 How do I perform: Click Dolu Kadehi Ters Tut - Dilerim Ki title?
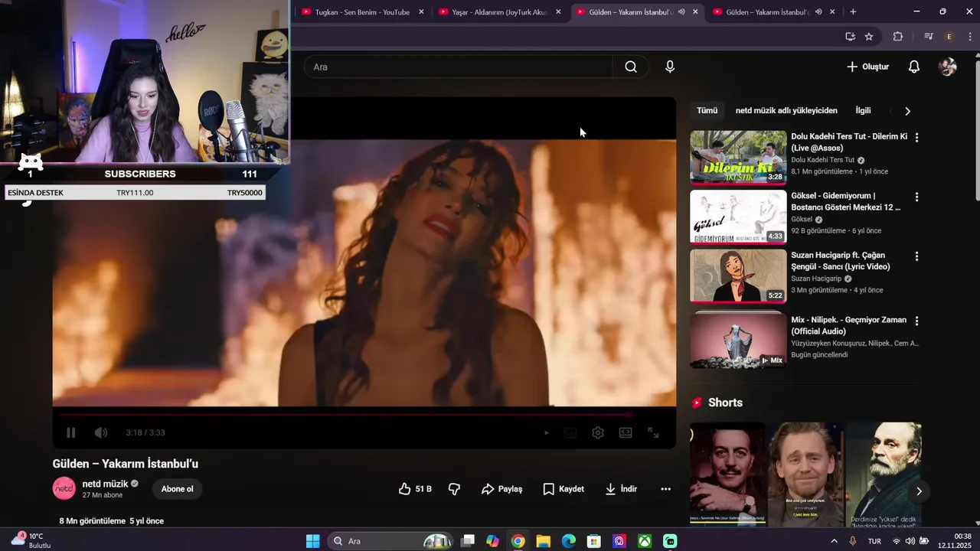pyautogui.click(x=849, y=142)
